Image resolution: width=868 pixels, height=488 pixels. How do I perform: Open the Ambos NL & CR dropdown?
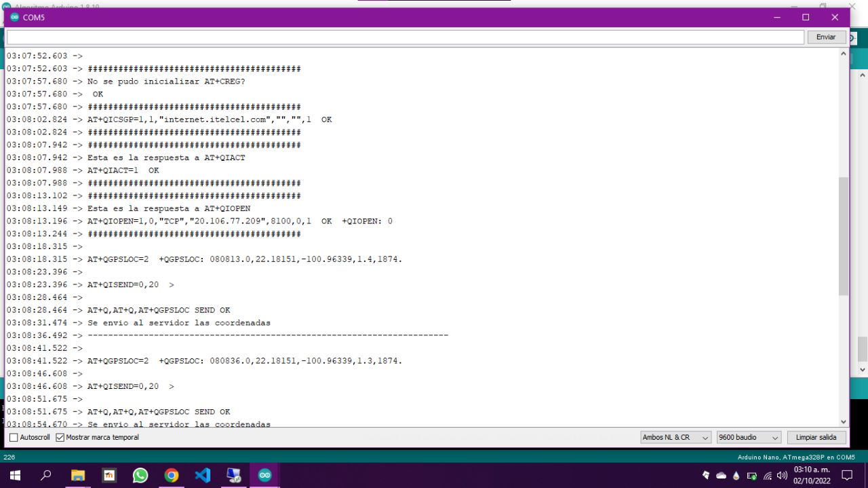click(675, 438)
